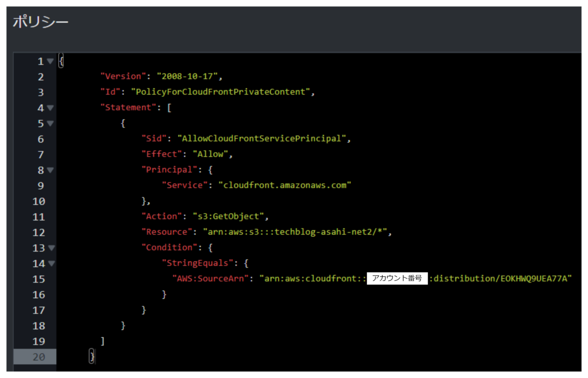Viewport: 588px width, 378px height.
Task: Click "cloudfront.amazonaws.com" value
Action: pyautogui.click(x=285, y=185)
